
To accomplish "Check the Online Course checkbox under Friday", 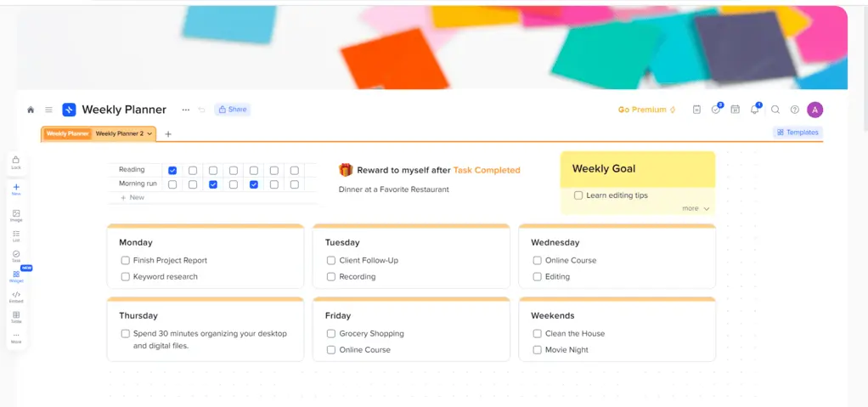I will 331,350.
